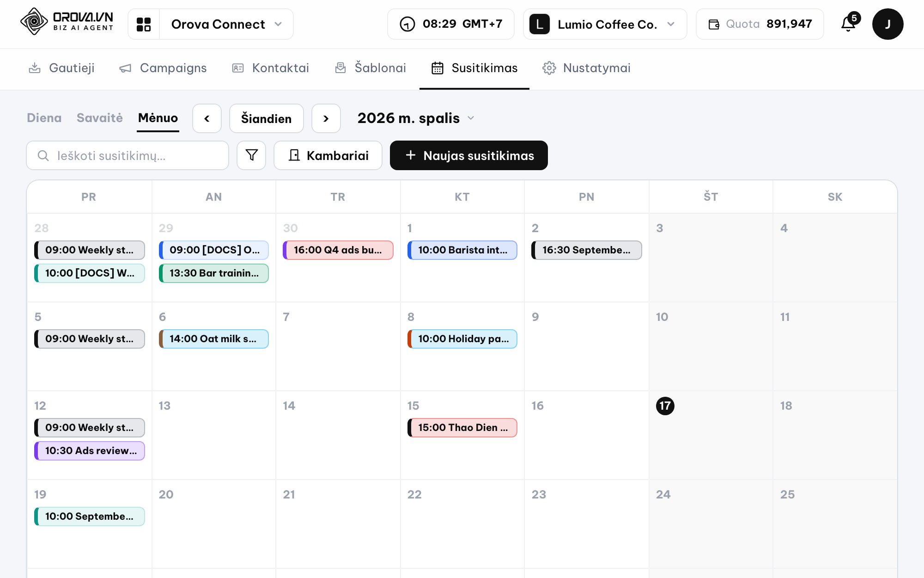Image resolution: width=924 pixels, height=578 pixels.
Task: Click the clock icon beside 08:29
Action: coord(407,24)
